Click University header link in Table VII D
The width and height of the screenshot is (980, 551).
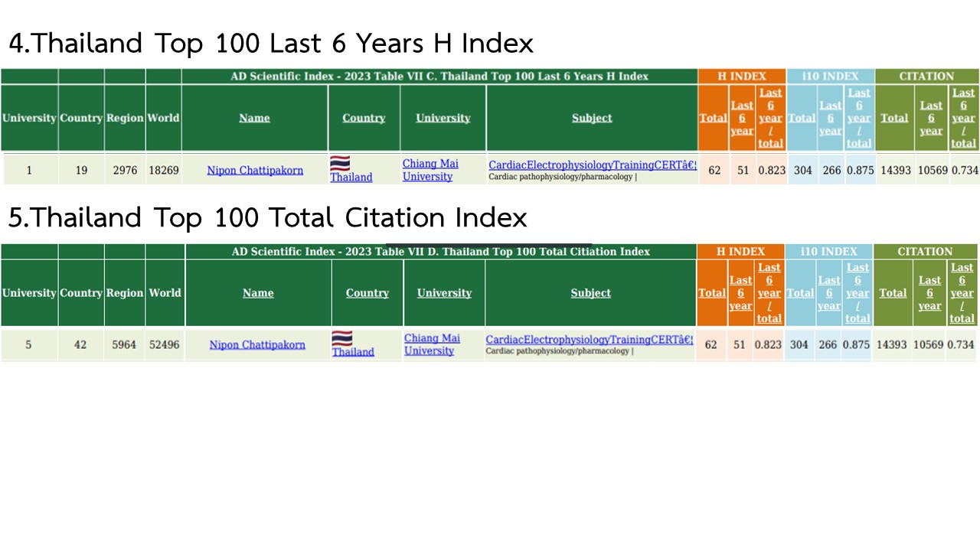coord(444,293)
